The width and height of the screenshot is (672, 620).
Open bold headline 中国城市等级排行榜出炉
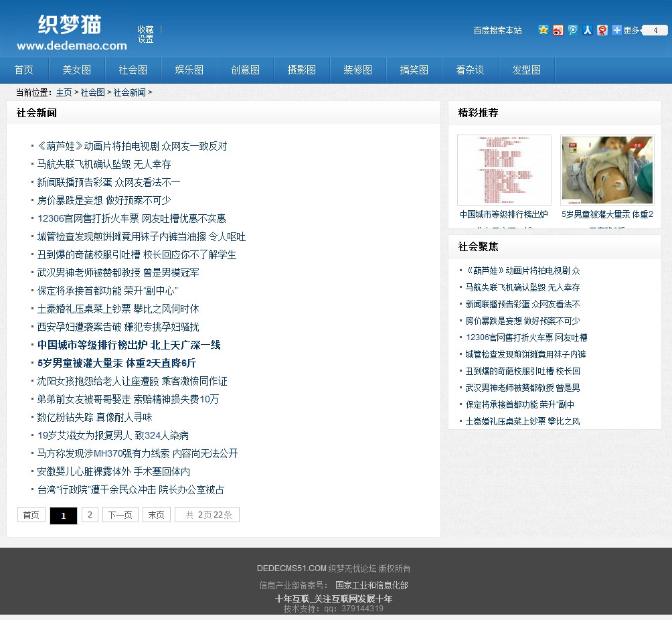[x=129, y=345]
